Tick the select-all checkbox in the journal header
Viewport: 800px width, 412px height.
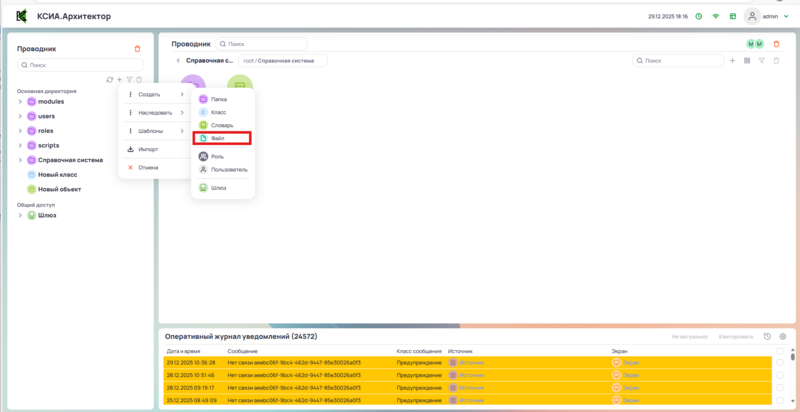[779, 351]
